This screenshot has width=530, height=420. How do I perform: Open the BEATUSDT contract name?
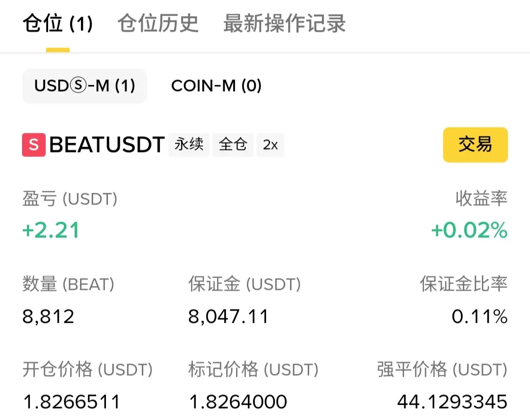coord(107,145)
